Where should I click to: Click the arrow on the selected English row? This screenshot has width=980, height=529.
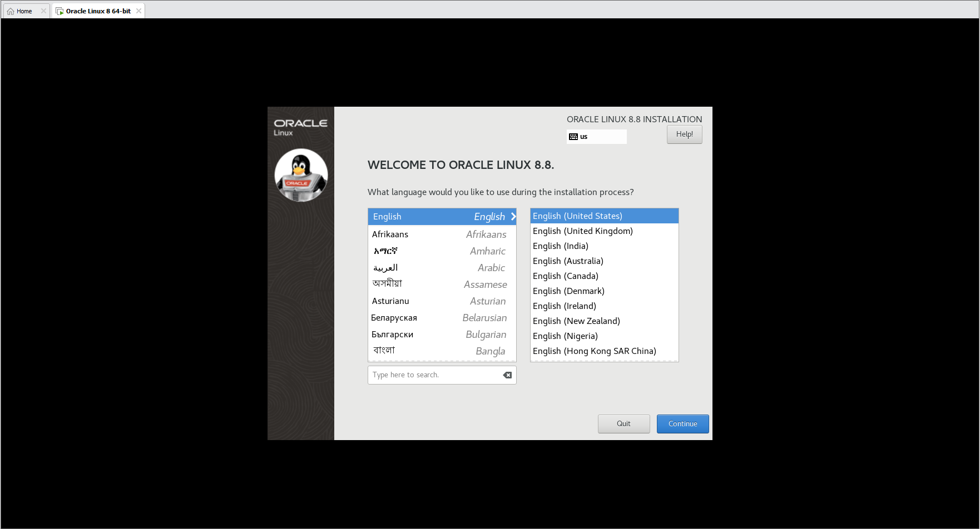click(x=513, y=217)
